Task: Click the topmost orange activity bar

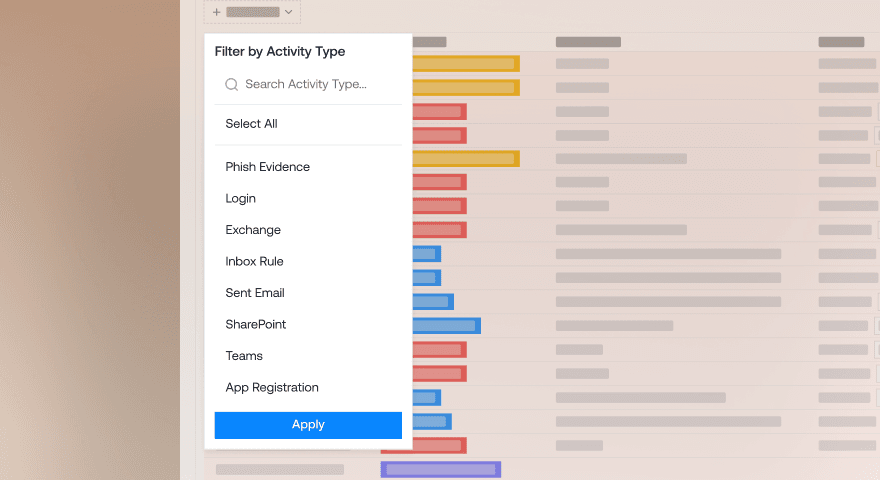Action: click(x=466, y=63)
